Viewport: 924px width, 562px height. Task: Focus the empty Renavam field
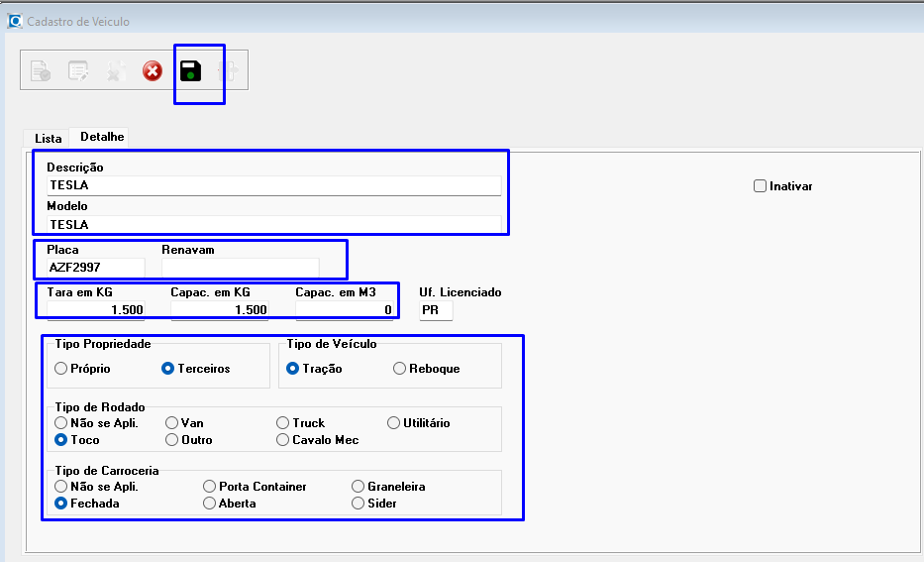(240, 268)
